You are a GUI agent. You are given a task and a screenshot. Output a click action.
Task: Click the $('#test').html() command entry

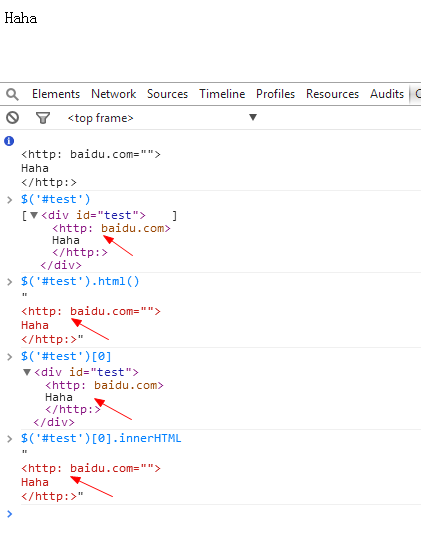pyautogui.click(x=80, y=281)
